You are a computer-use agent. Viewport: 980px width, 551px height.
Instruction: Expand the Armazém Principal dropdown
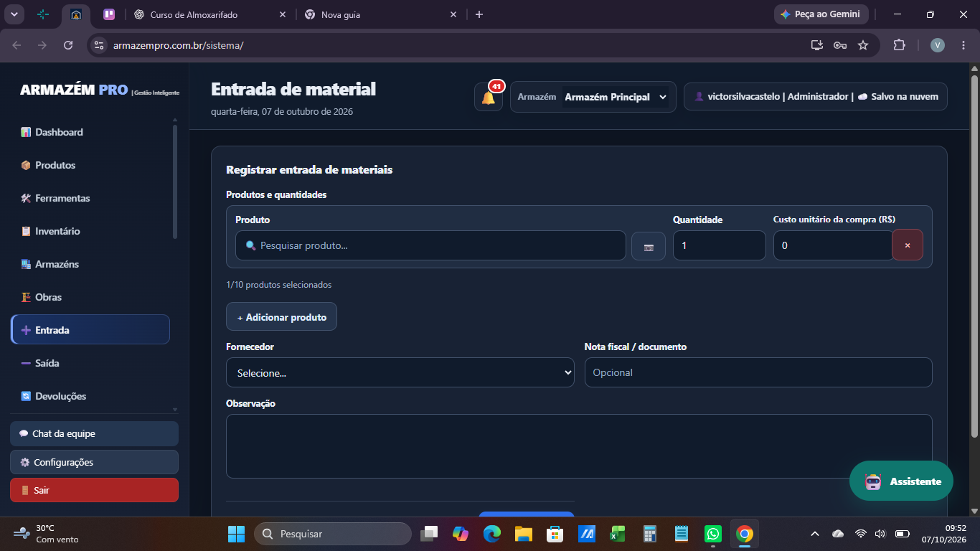click(616, 97)
